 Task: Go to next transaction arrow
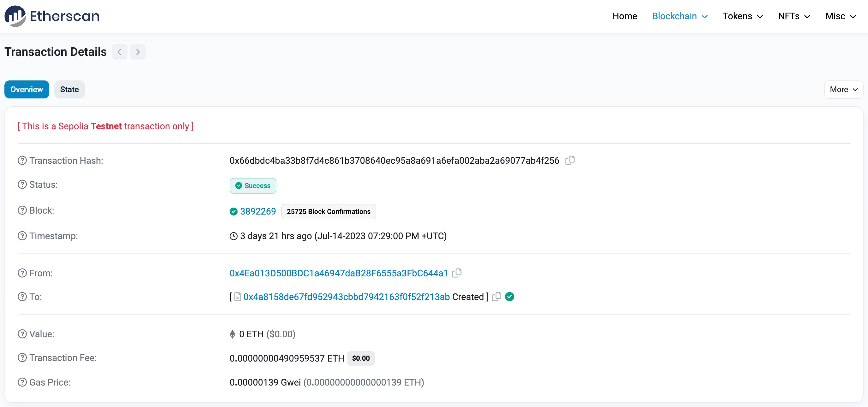137,52
